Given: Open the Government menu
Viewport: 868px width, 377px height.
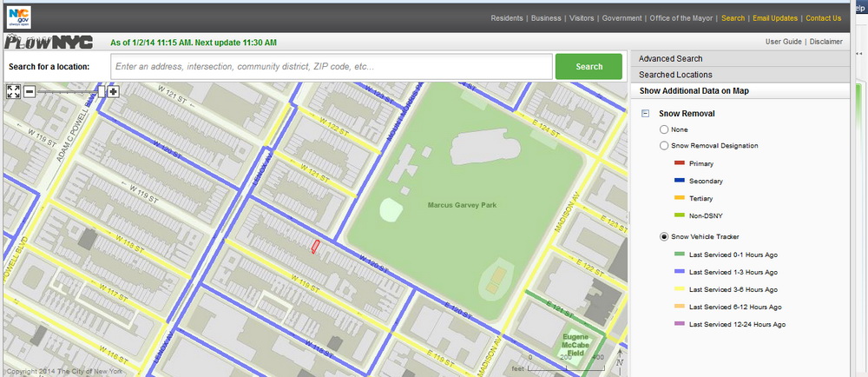Looking at the screenshot, I should pyautogui.click(x=621, y=18).
